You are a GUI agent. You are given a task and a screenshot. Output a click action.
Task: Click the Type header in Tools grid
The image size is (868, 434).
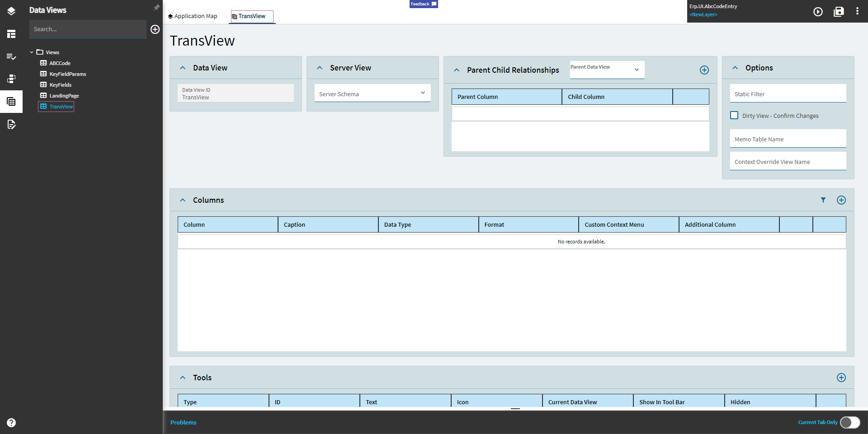pyautogui.click(x=223, y=401)
